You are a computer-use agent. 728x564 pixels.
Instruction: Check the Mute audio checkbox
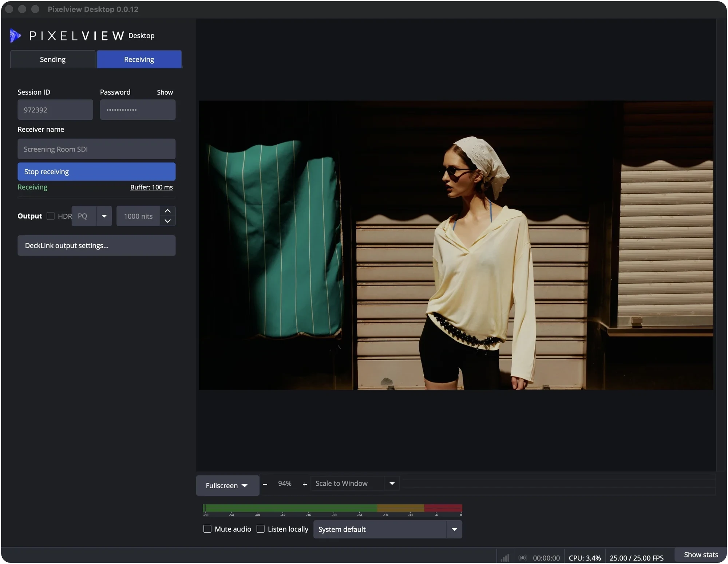(x=207, y=529)
